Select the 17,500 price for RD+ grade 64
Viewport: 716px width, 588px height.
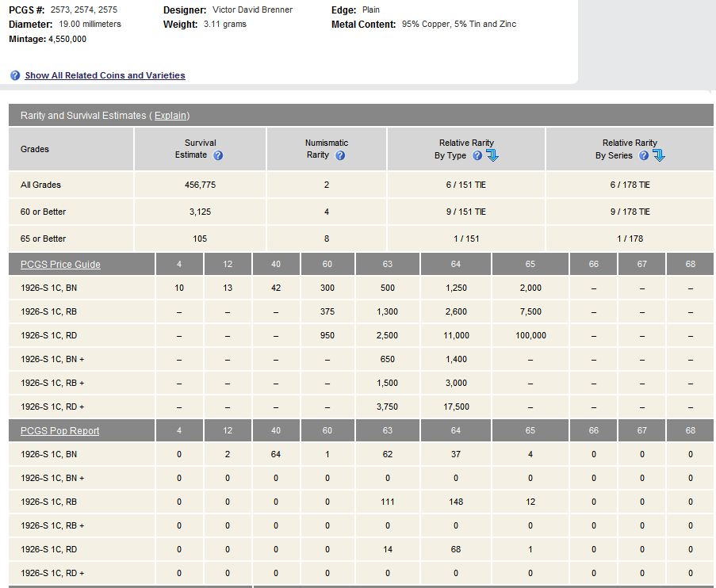(456, 407)
